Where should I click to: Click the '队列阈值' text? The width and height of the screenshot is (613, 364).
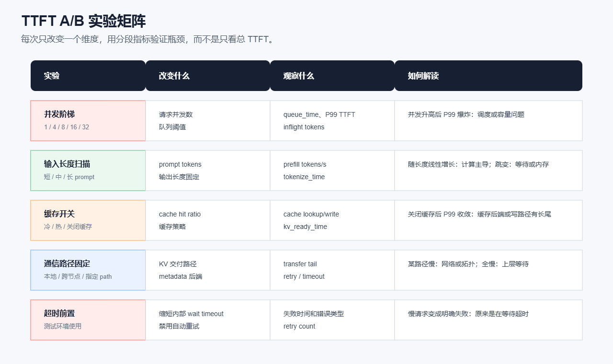click(x=172, y=127)
